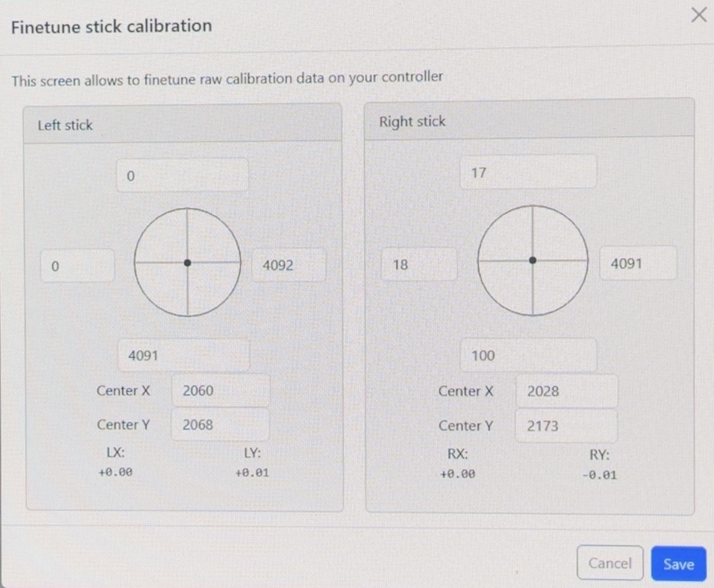The image size is (714, 588).
Task: Click the finetune raw calibration description text
Action: 227,78
